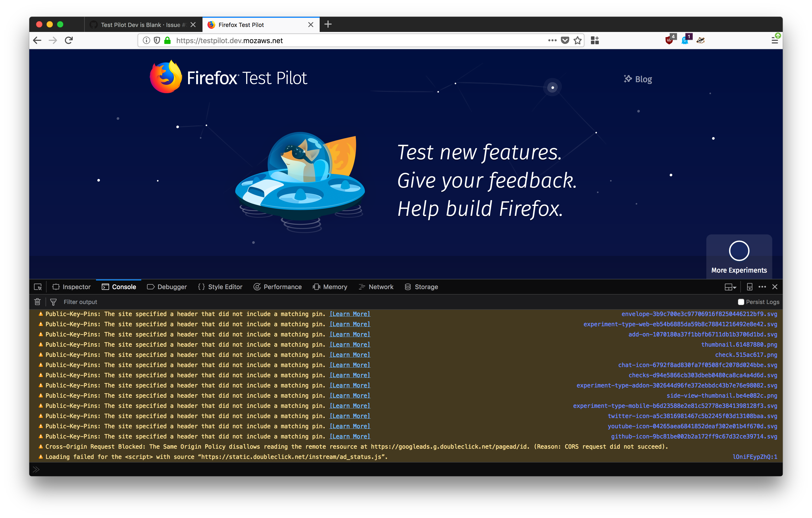Open the page actions three-dot menu
Viewport: 812px width, 518px height.
click(552, 41)
